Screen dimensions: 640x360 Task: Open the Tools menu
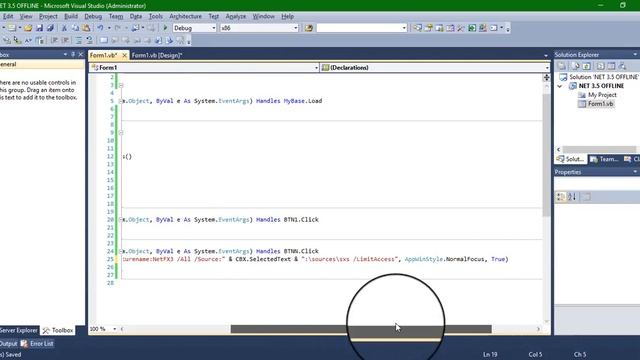tap(156, 16)
